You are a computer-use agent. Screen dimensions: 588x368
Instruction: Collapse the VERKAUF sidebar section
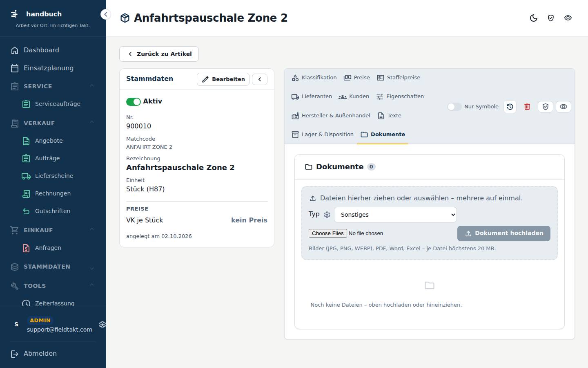coord(53,123)
